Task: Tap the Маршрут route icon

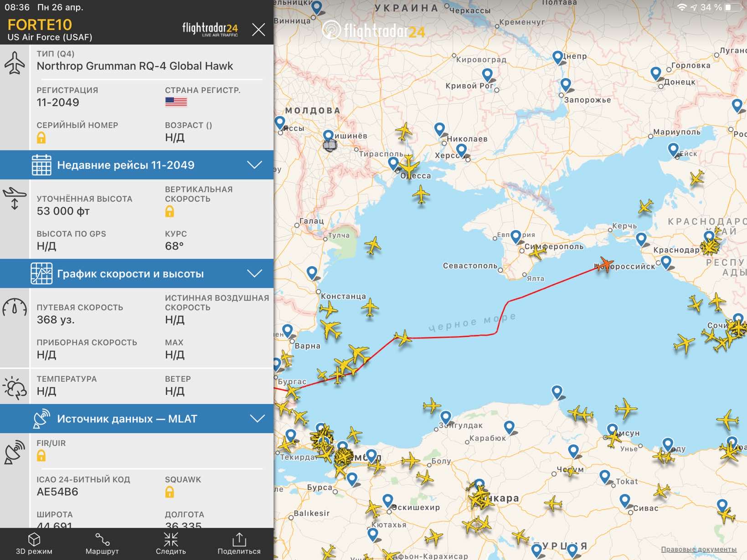Action: (x=102, y=544)
